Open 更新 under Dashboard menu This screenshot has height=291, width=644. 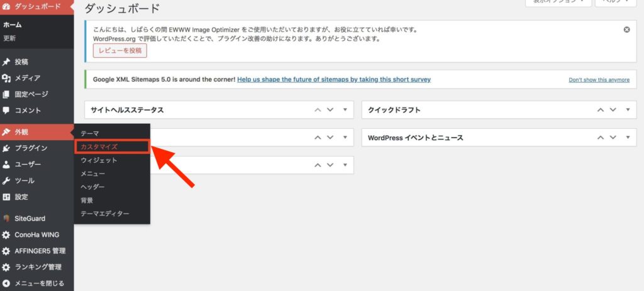point(9,38)
